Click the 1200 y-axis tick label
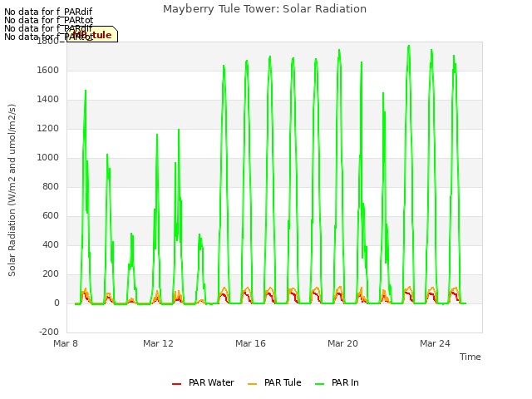The width and height of the screenshot is (532, 399). [x=48, y=129]
